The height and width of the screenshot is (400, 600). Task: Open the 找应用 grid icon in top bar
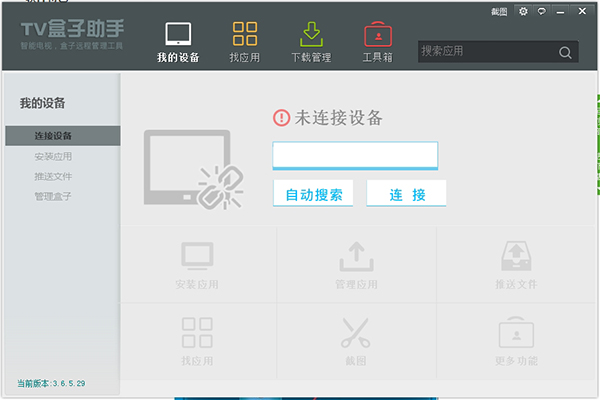point(245,34)
